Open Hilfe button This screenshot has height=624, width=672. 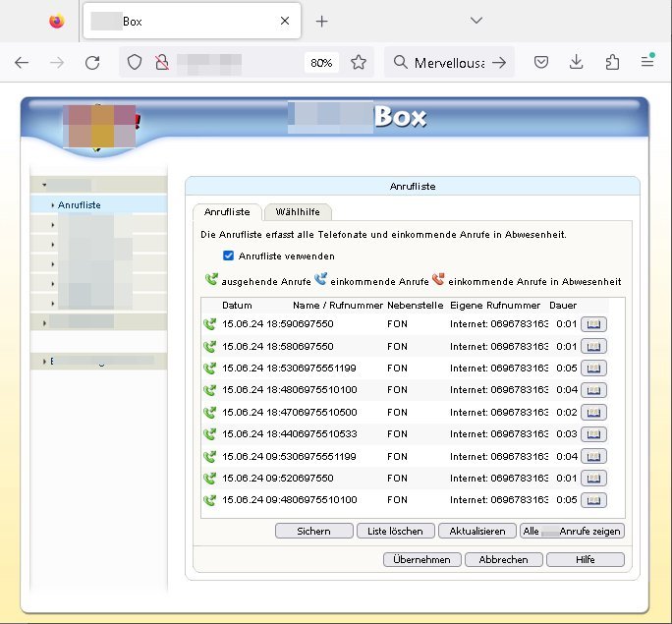click(586, 560)
